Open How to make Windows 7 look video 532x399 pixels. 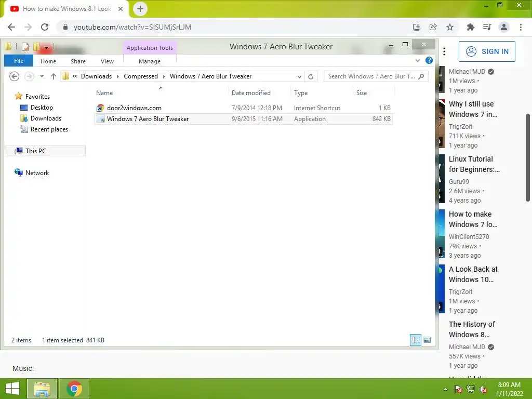[x=473, y=219]
